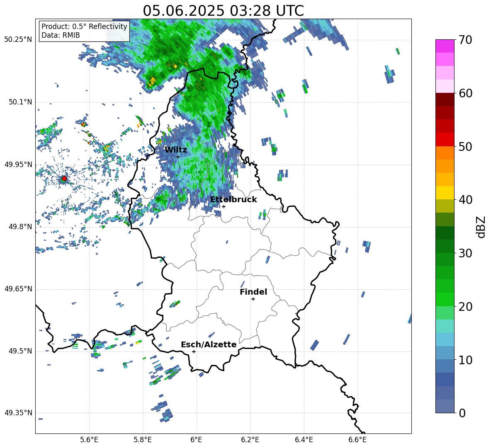
Task: Click the Wiltz location cross marker
Action: (x=178, y=157)
